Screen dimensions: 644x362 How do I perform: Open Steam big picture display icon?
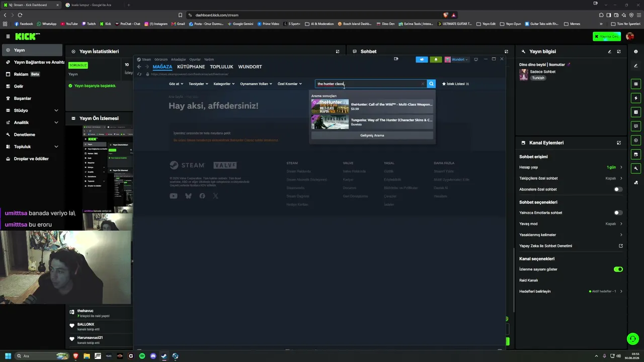coord(476,59)
